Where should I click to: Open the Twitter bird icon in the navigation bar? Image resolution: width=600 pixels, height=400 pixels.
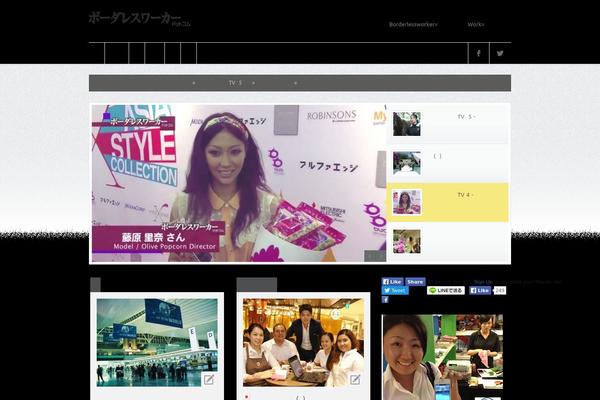click(x=500, y=53)
